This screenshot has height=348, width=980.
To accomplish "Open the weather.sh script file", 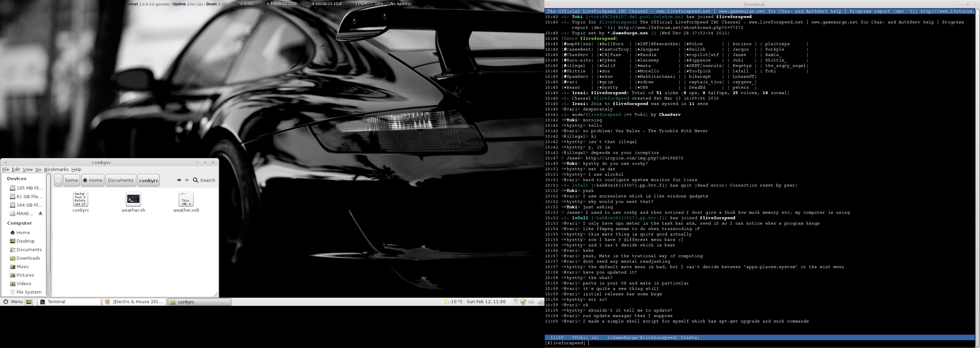I will (133, 199).
